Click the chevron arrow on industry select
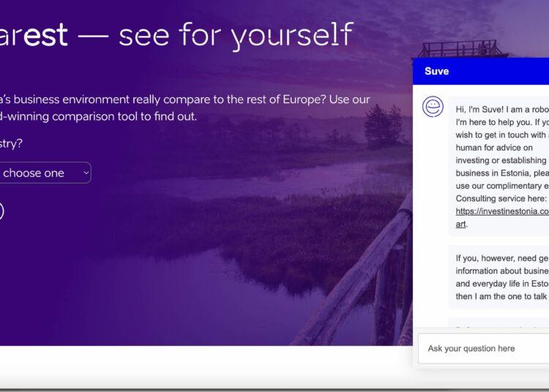Viewport: 549px width, 392px height. click(x=86, y=173)
